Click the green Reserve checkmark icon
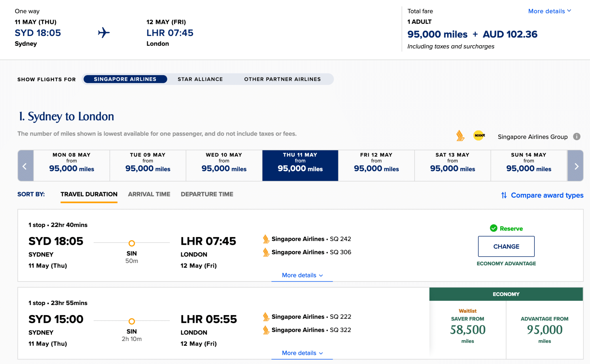Image resolution: width=590 pixels, height=364 pixels. [493, 228]
